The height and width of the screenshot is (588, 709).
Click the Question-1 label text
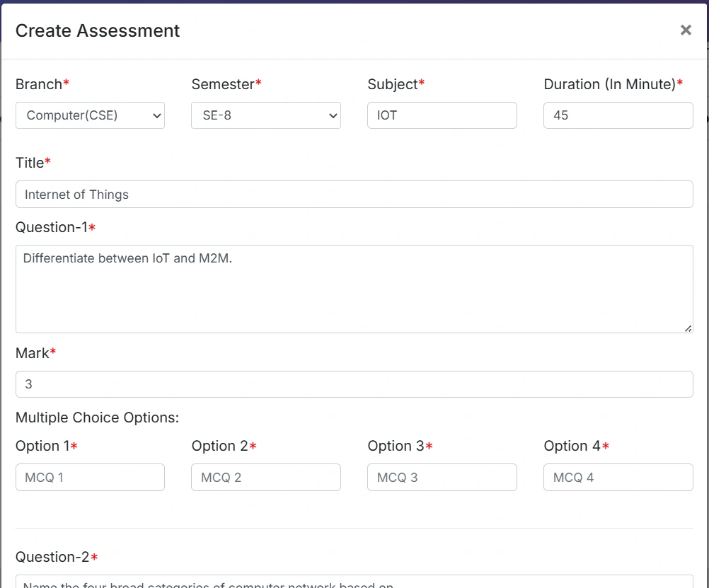[52, 227]
